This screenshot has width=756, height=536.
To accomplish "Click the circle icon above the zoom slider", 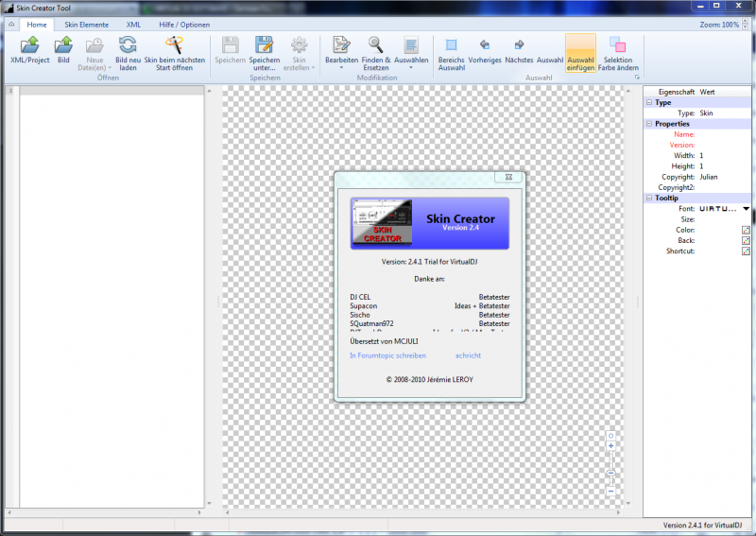I will 610,436.
